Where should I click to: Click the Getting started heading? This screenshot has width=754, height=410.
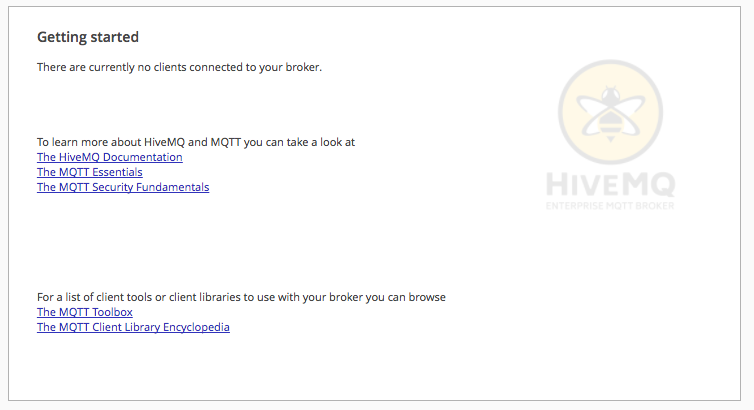pos(88,37)
